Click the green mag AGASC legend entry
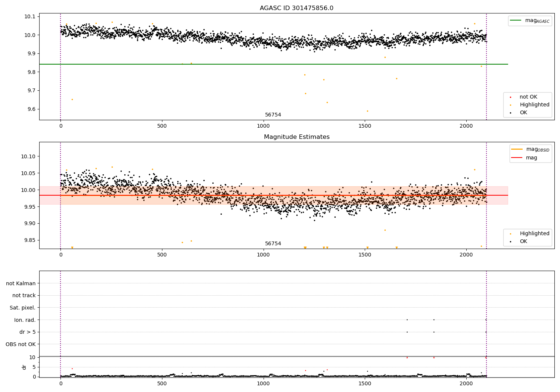560x392 pixels. [x=530, y=21]
